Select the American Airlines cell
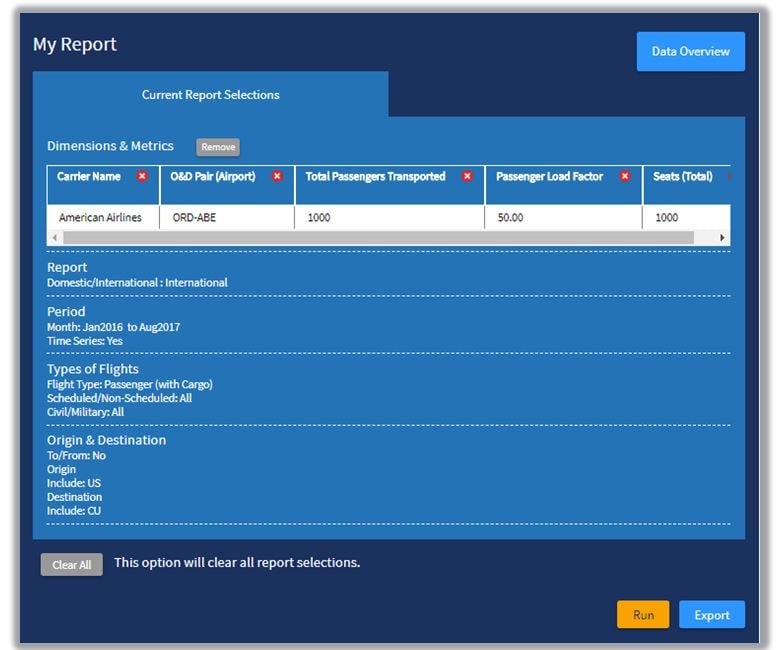The image size is (779, 650). pyautogui.click(x=100, y=217)
